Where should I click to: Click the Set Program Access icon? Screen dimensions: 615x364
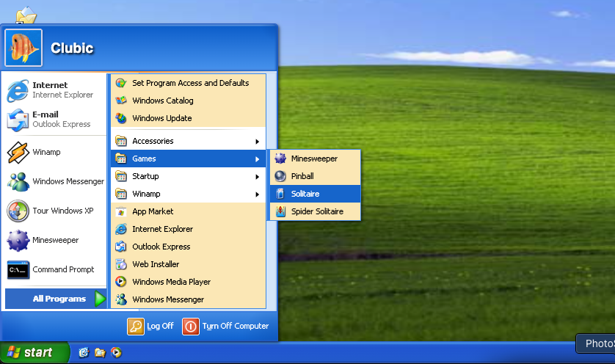[x=121, y=83]
